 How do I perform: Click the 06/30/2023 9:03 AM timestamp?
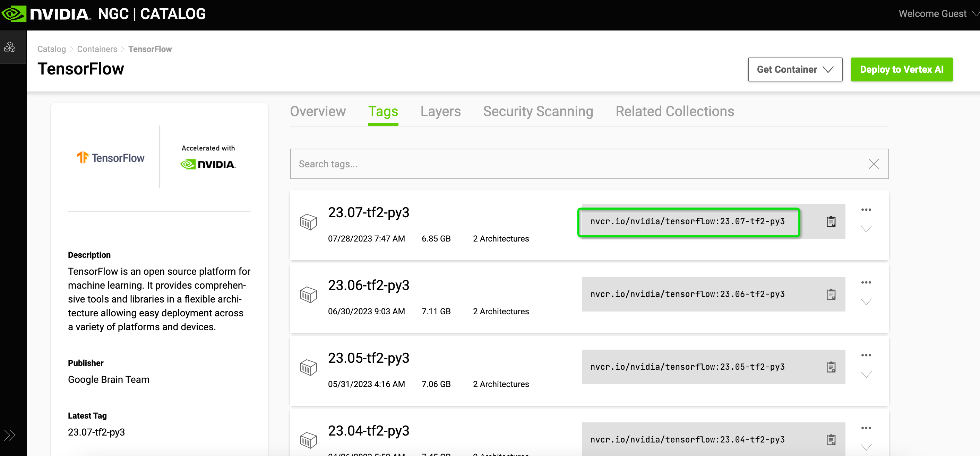pos(366,312)
